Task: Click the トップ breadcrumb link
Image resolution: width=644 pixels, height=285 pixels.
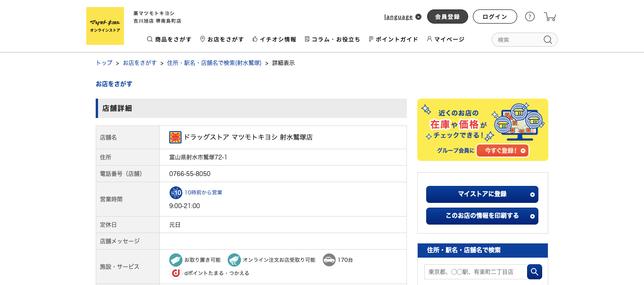Action: 104,63
